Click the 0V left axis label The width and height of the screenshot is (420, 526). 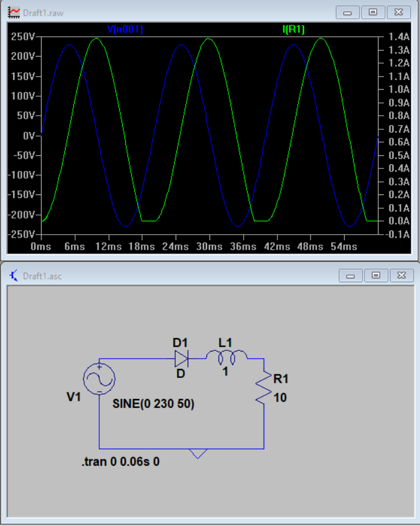tap(29, 135)
